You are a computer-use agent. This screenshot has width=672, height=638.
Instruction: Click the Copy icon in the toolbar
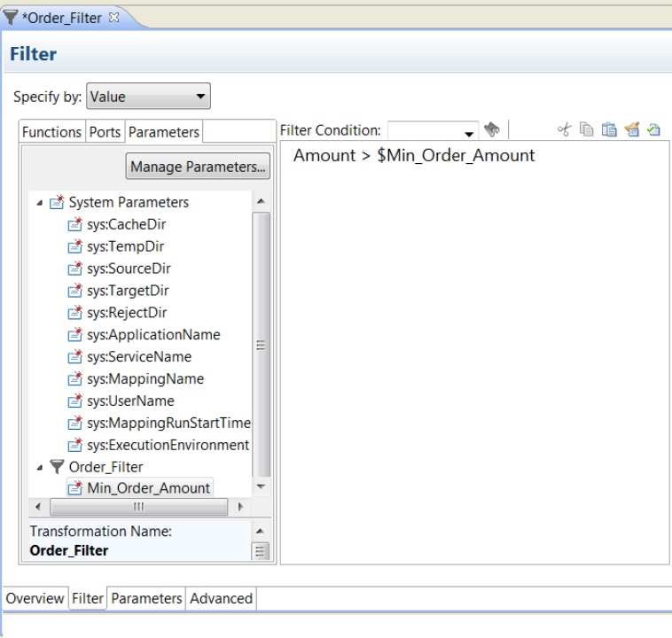(x=586, y=129)
